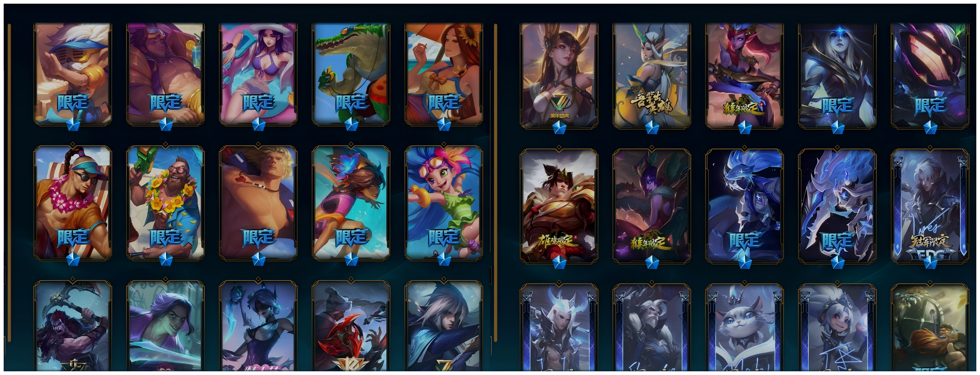Open the red-masked hooded figure skin card
Viewport: 980px width, 375px height.
pos(351,325)
